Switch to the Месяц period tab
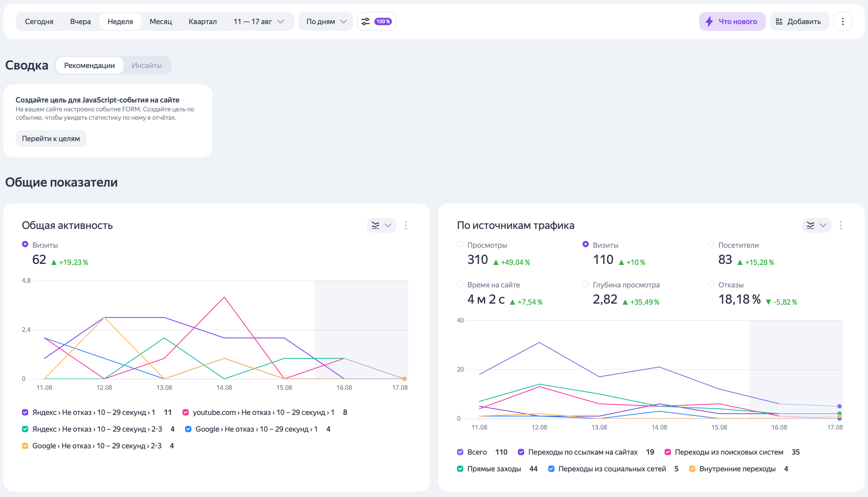 [x=161, y=21]
